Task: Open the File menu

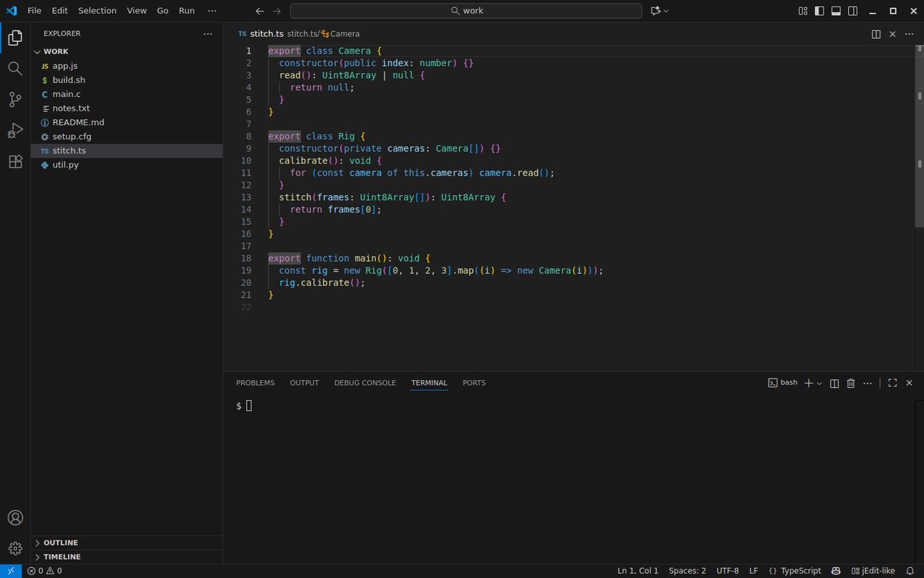Action: [35, 11]
